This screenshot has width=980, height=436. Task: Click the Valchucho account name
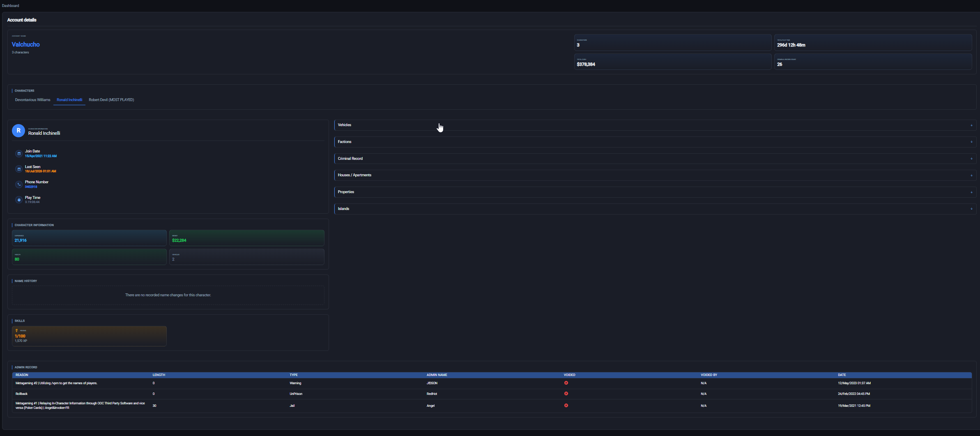coord(25,44)
